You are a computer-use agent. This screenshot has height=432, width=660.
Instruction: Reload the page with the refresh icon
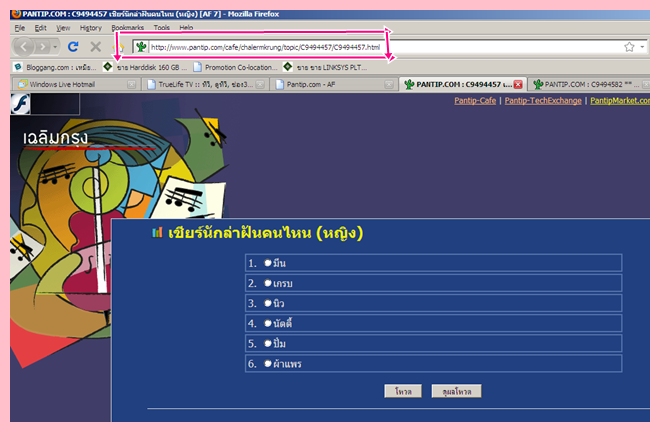tap(73, 46)
